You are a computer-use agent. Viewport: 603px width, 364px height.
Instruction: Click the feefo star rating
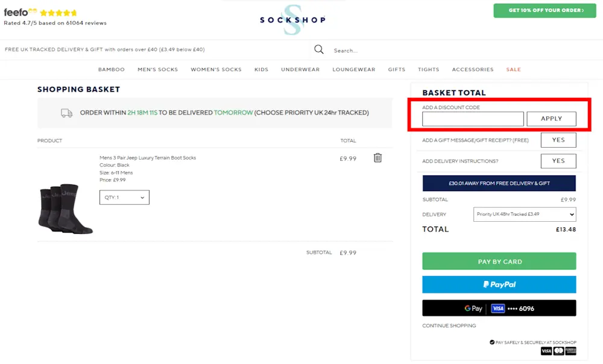click(58, 13)
